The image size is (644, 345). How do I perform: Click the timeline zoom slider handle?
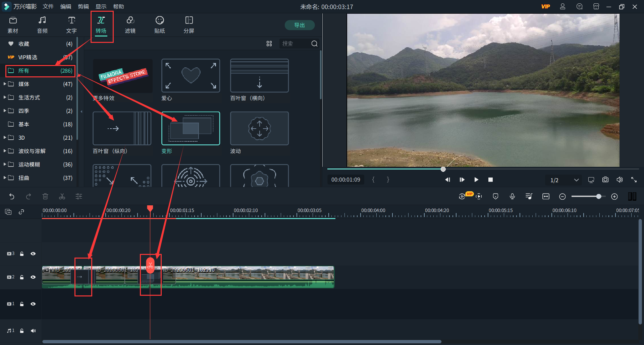598,197
